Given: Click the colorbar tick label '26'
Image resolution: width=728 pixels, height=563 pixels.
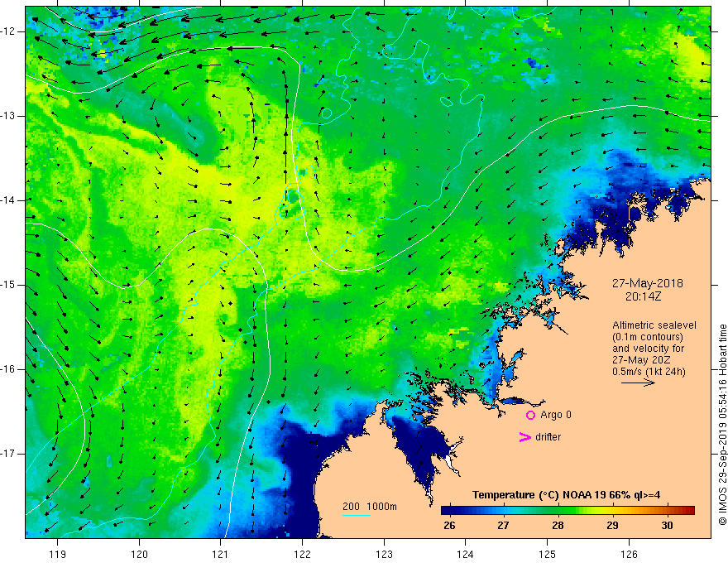Looking at the screenshot, I should click(x=449, y=526).
